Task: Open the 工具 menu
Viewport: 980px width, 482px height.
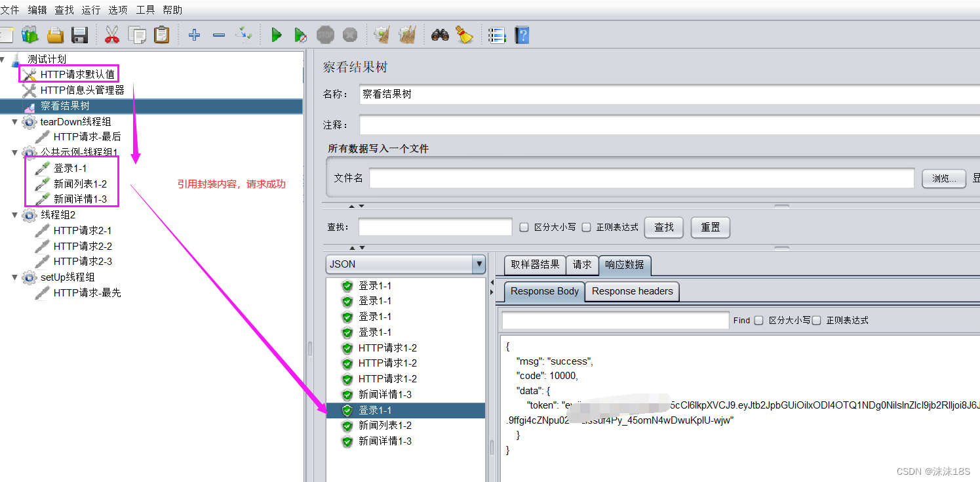Action: [146, 10]
